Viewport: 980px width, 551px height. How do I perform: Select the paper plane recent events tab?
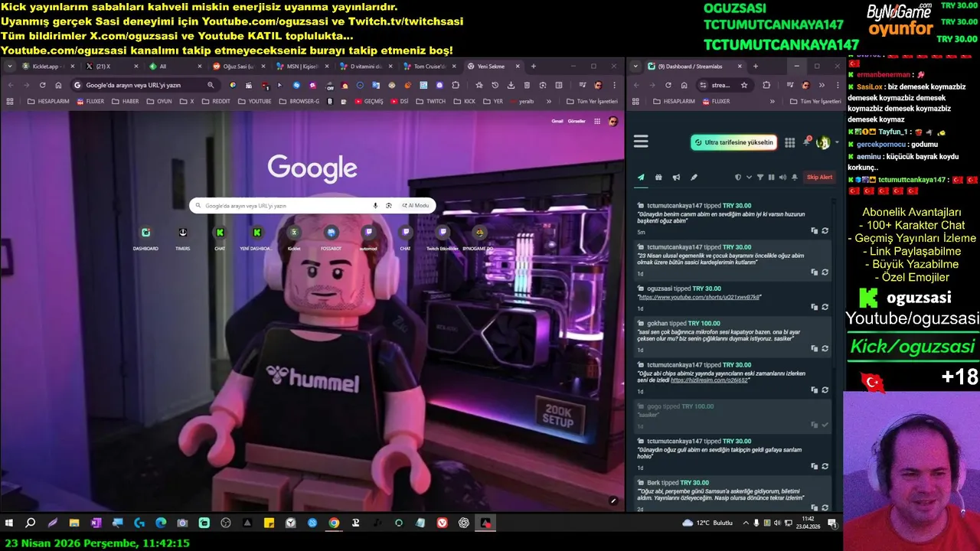point(641,178)
